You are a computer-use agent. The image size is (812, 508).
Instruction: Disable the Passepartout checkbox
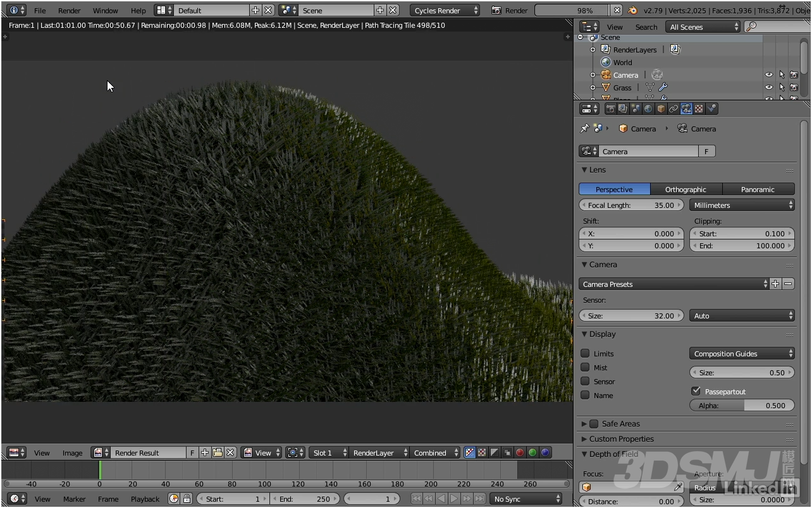point(696,391)
